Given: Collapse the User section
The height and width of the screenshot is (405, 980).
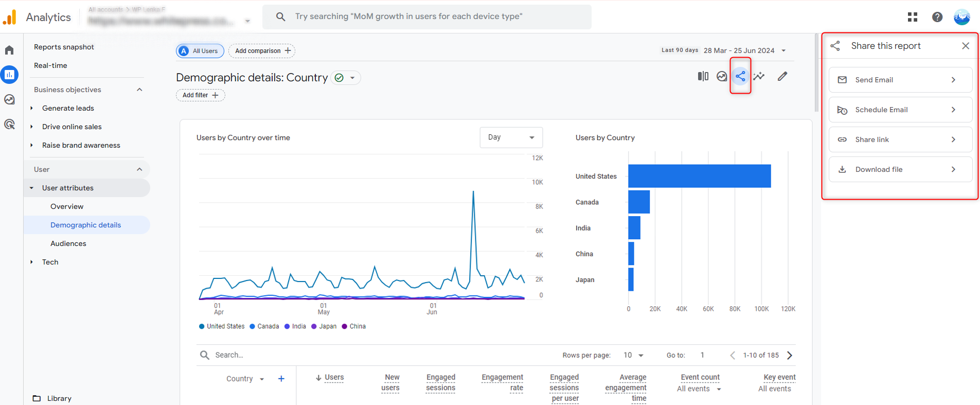Looking at the screenshot, I should (139, 169).
